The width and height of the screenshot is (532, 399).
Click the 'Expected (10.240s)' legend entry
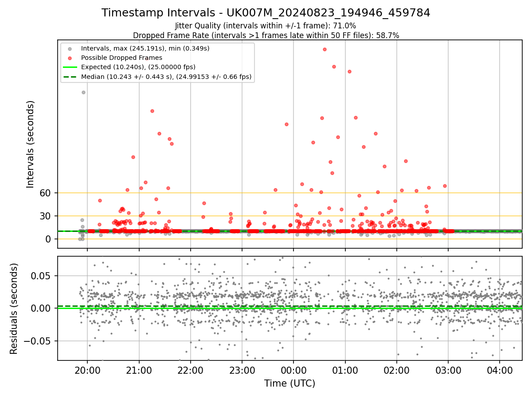tap(138, 67)
